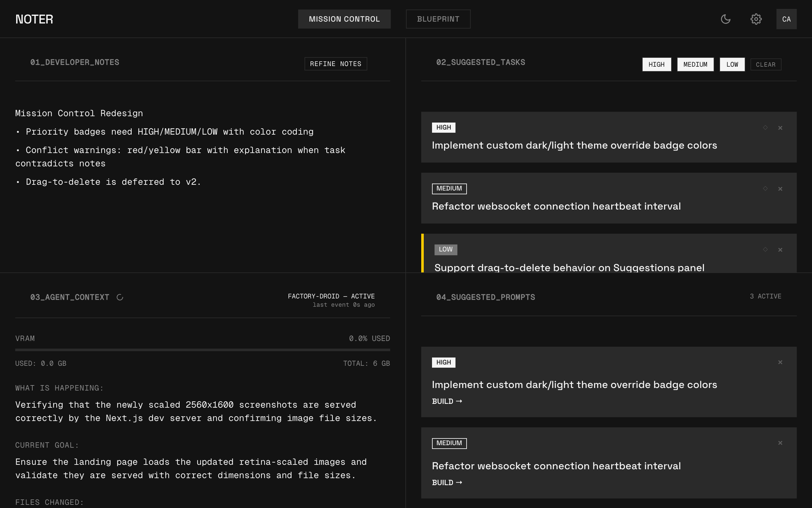Click the LOW badge on the drag-to-delete task
This screenshot has height=508, width=812.
446,250
